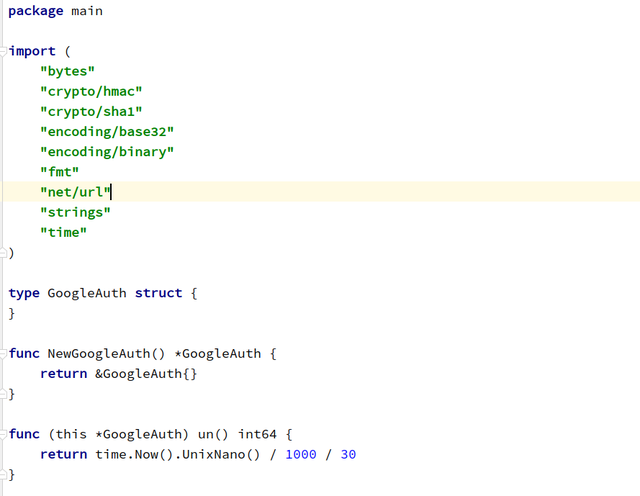640x496 pixels.
Task: Click the "encoding/binary" import string
Action: tap(107, 152)
